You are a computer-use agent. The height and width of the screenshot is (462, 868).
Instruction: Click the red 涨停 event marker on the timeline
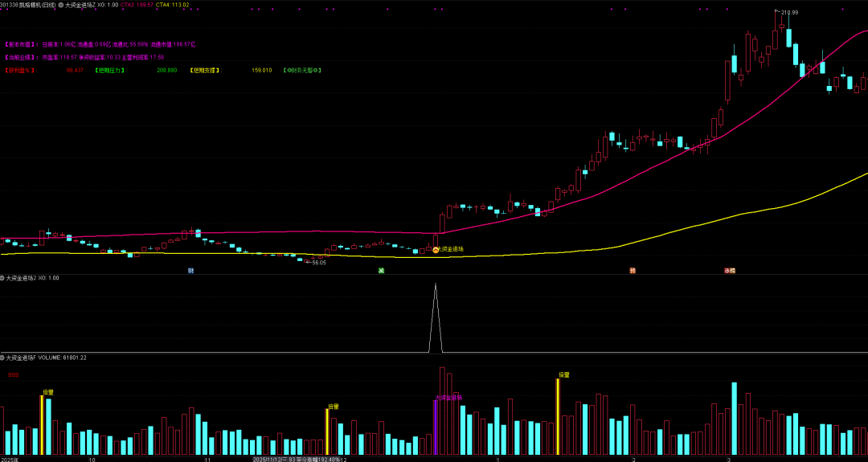tap(730, 271)
